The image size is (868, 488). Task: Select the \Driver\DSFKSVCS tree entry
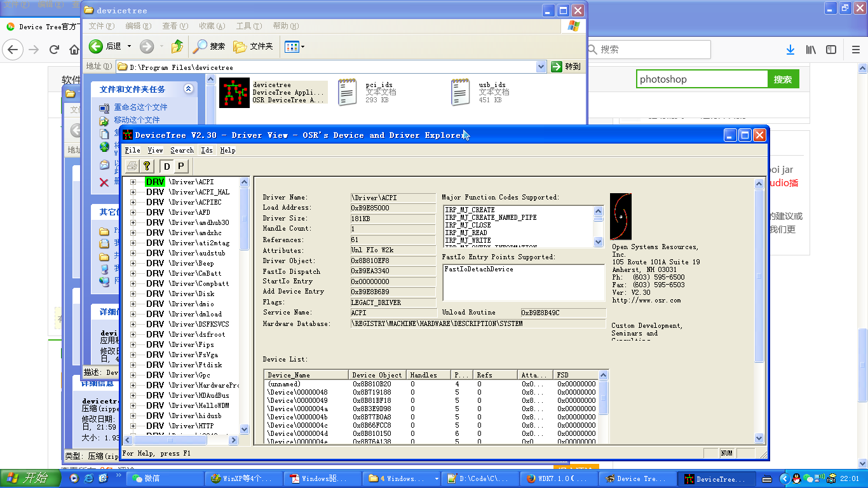pyautogui.click(x=199, y=324)
